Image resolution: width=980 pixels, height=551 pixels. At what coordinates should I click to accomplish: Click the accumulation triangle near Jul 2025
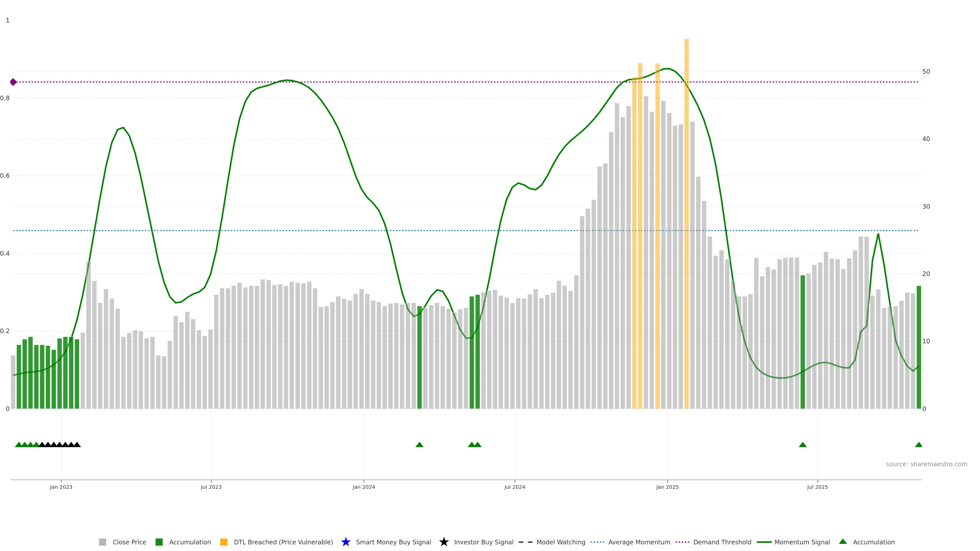point(802,445)
